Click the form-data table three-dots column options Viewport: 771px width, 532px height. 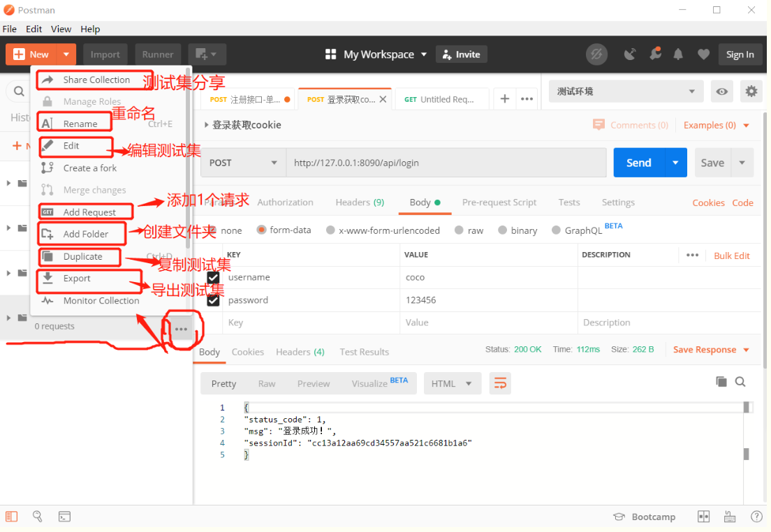click(692, 255)
